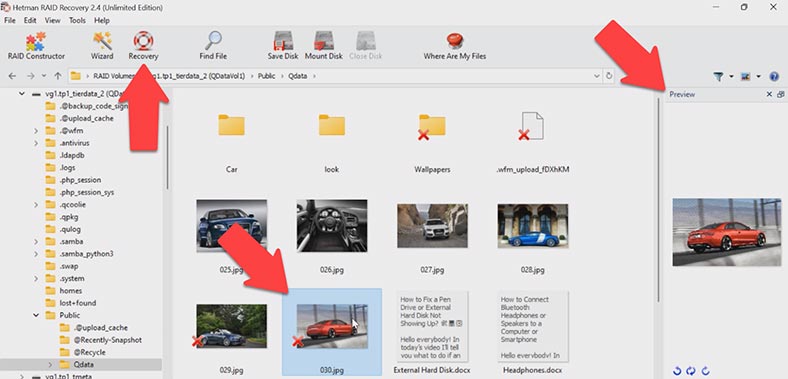Open the Find File search tool

[x=213, y=46]
